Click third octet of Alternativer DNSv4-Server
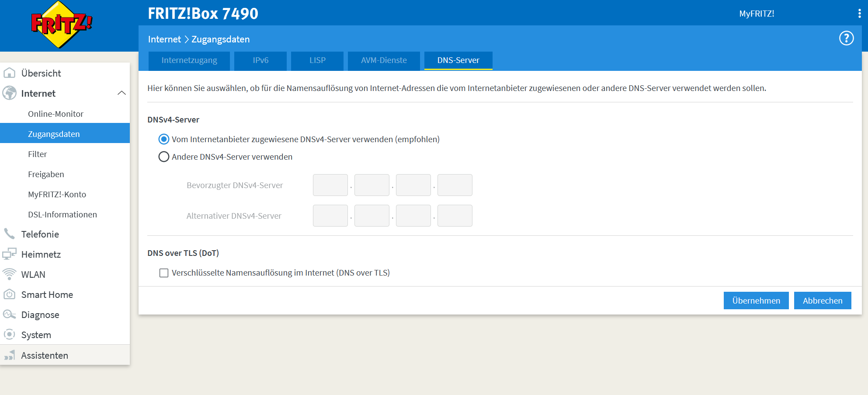This screenshot has width=868, height=395. click(413, 216)
